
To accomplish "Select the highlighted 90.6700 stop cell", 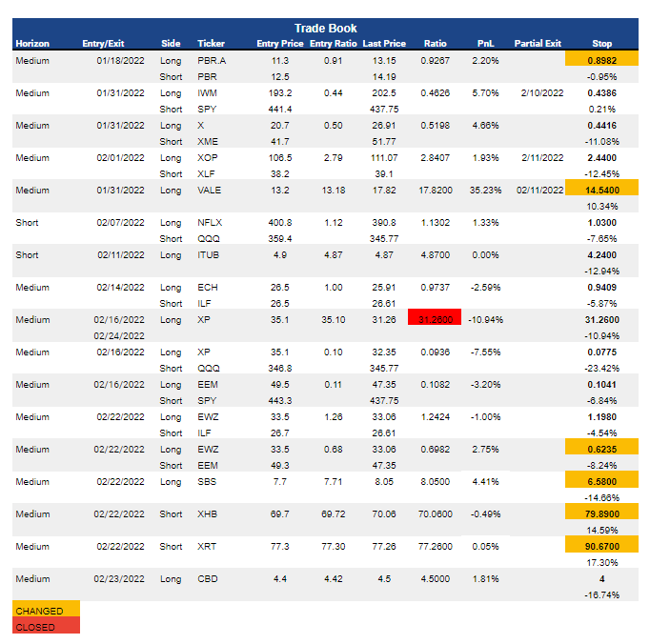I will point(601,546).
